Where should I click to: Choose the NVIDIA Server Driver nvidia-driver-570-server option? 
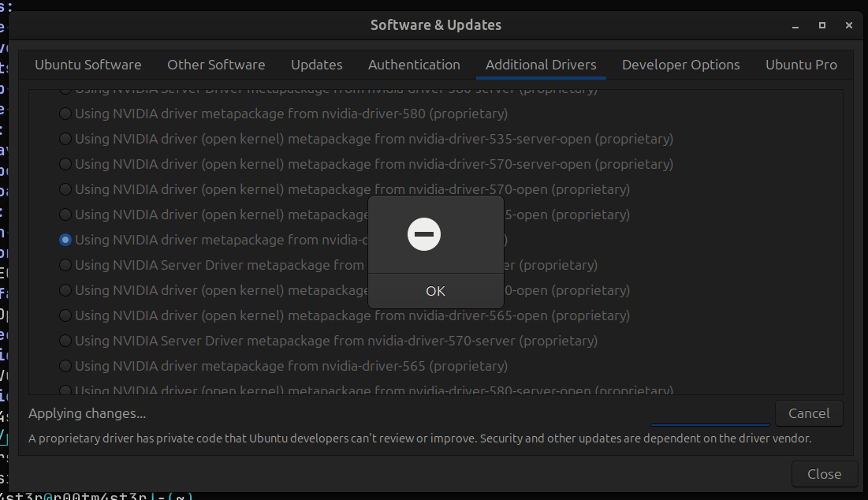pos(65,341)
